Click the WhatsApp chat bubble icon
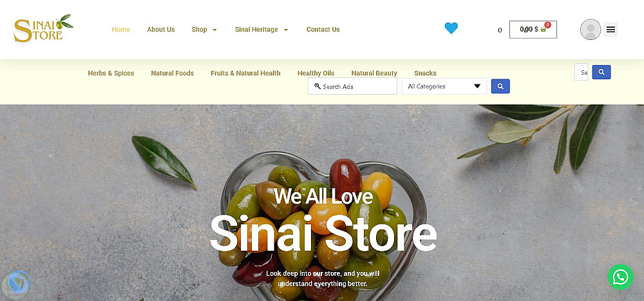 [620, 277]
